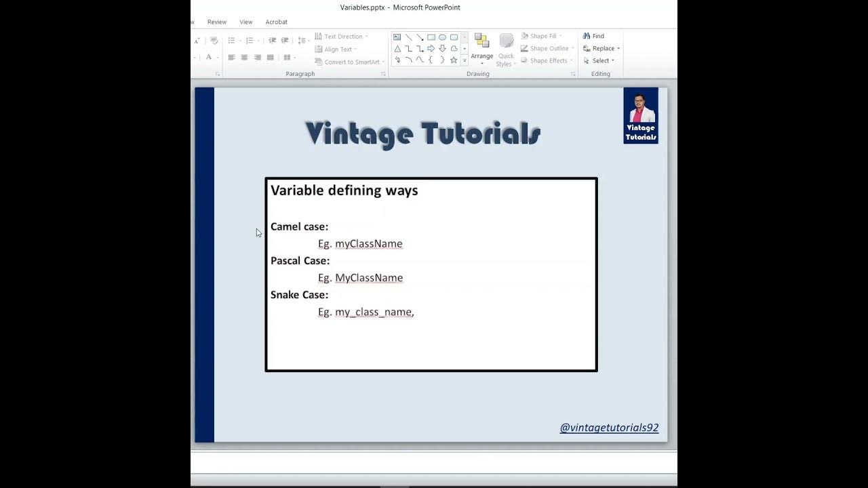The height and width of the screenshot is (488, 868).
Task: Decrease the list indent level
Action: (272, 41)
